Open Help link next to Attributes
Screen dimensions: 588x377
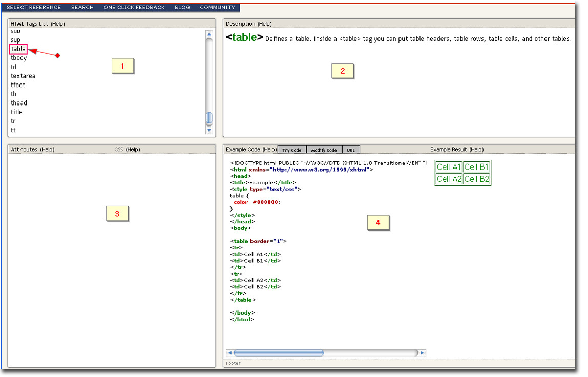[47, 149]
